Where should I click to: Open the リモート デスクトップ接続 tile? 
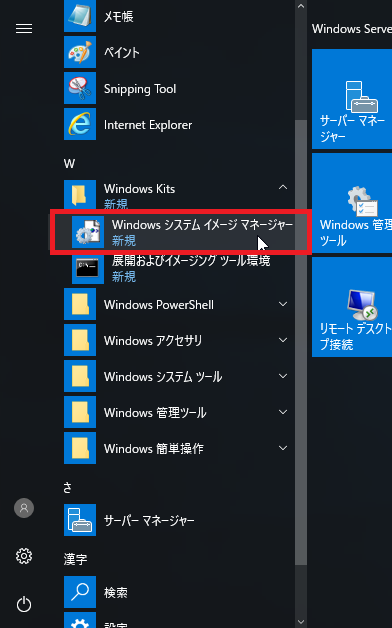click(352, 307)
